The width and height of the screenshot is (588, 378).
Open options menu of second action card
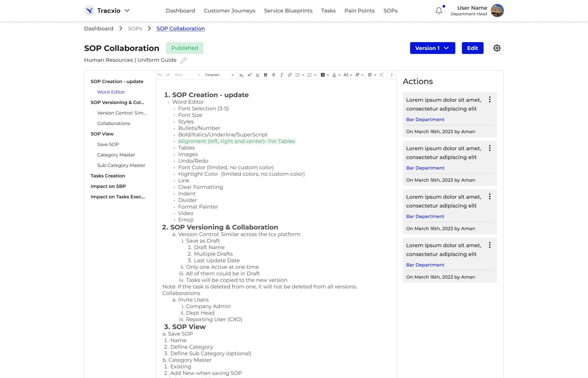[x=490, y=148]
